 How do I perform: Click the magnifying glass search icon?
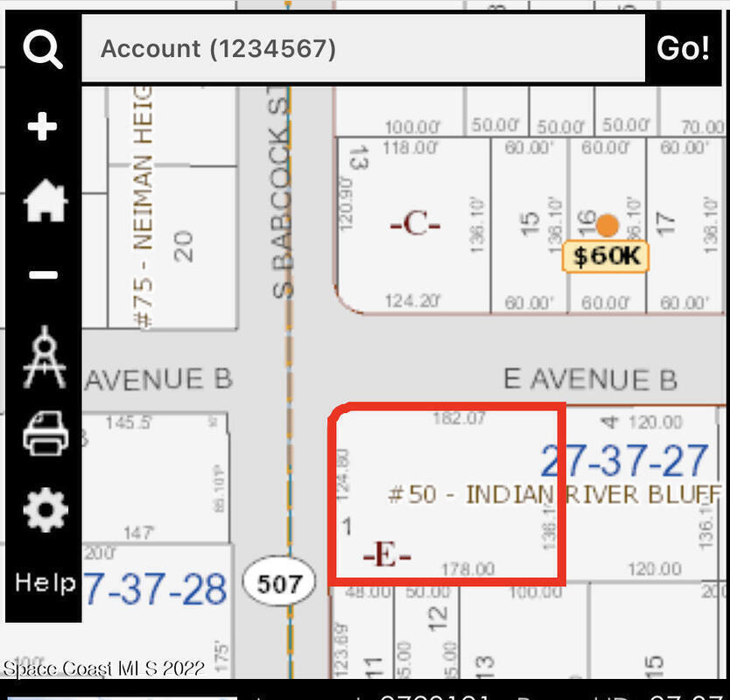(x=43, y=49)
